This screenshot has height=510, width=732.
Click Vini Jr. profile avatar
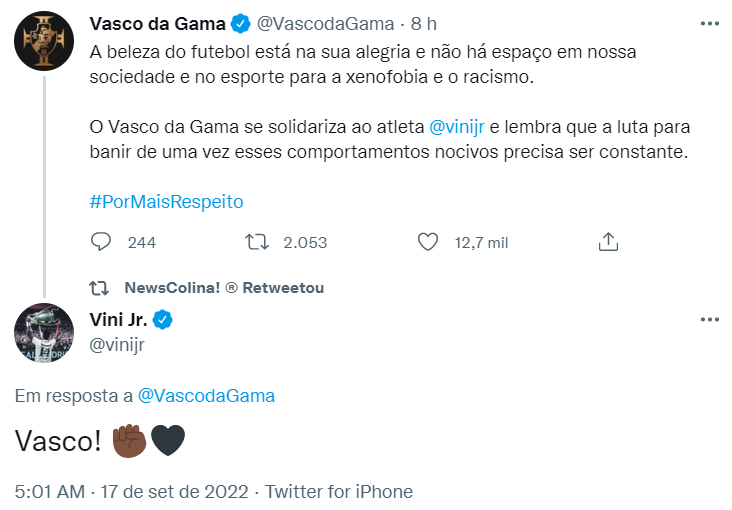click(x=44, y=332)
